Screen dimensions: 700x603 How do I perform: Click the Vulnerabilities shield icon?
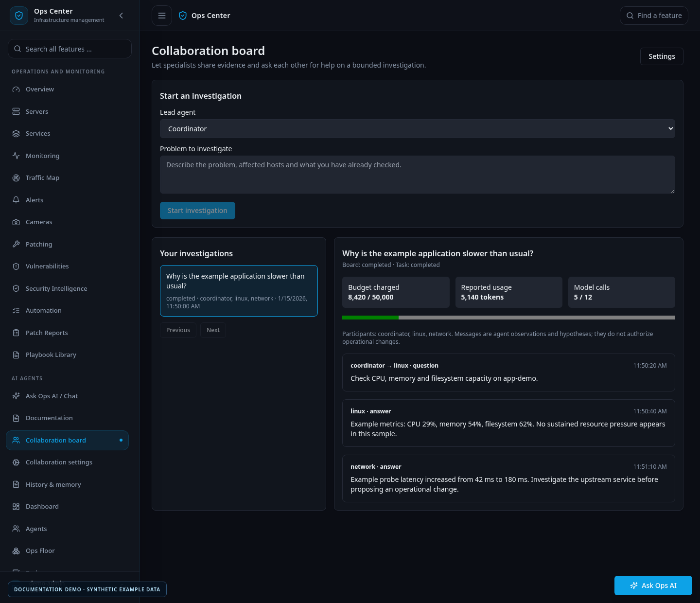[16, 266]
